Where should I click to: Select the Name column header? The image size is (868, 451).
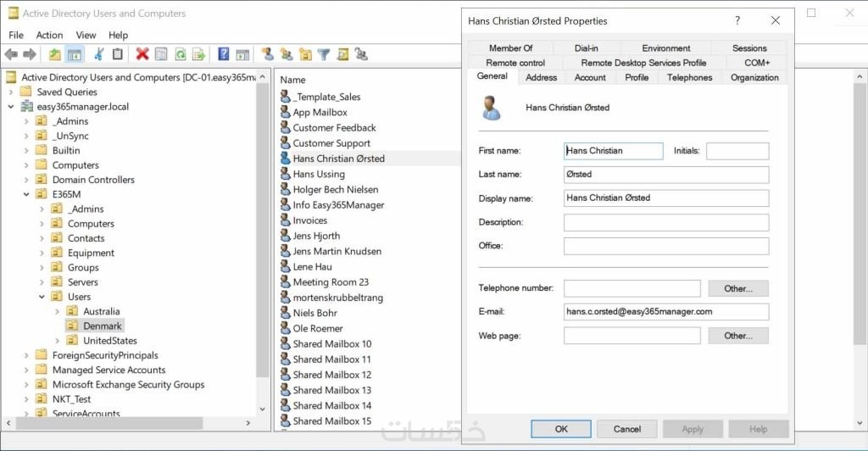[292, 80]
